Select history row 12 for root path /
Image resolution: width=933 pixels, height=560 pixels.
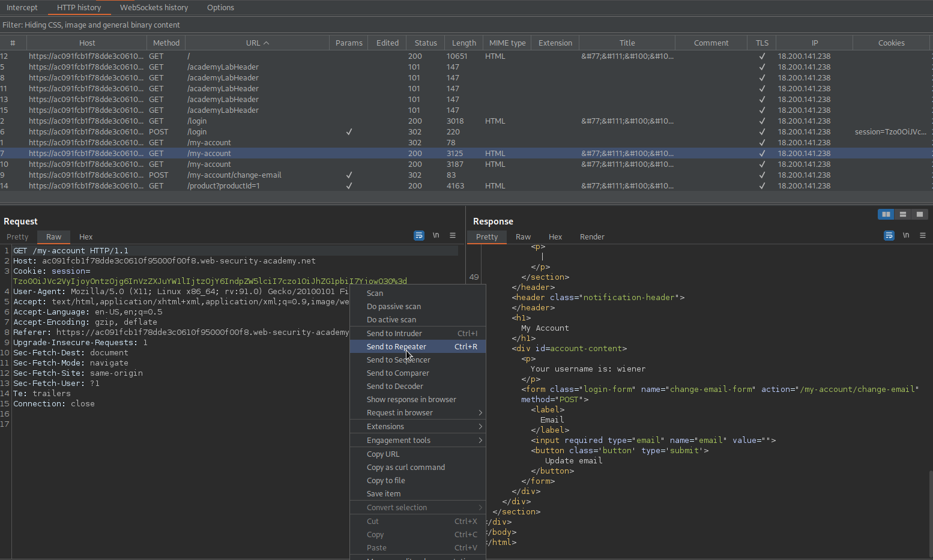click(466, 56)
